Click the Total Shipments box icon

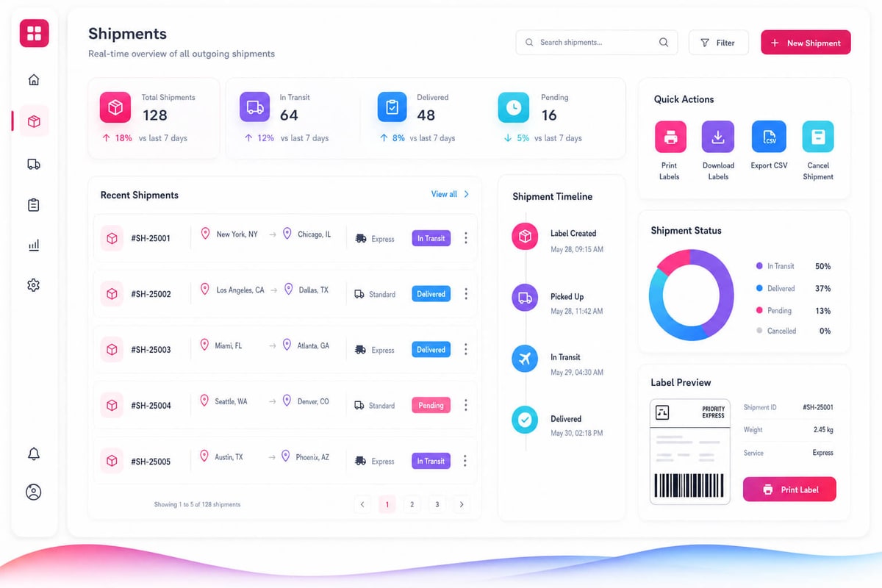[x=115, y=107]
